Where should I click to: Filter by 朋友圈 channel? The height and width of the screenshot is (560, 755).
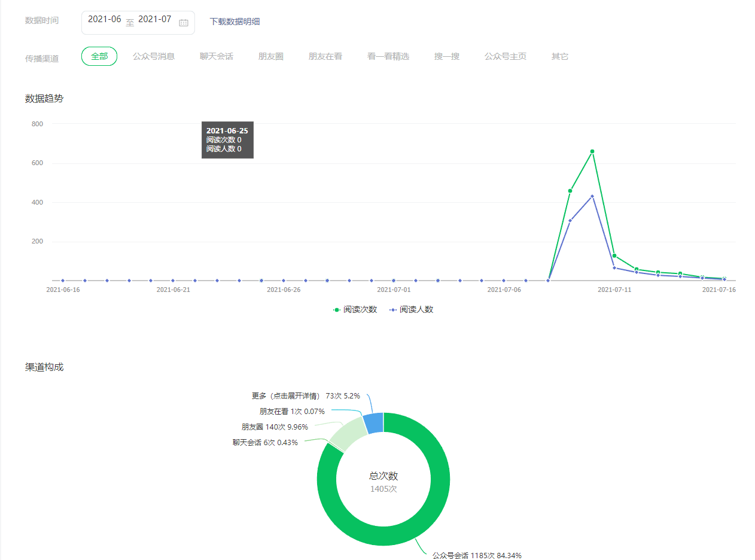[x=271, y=57]
